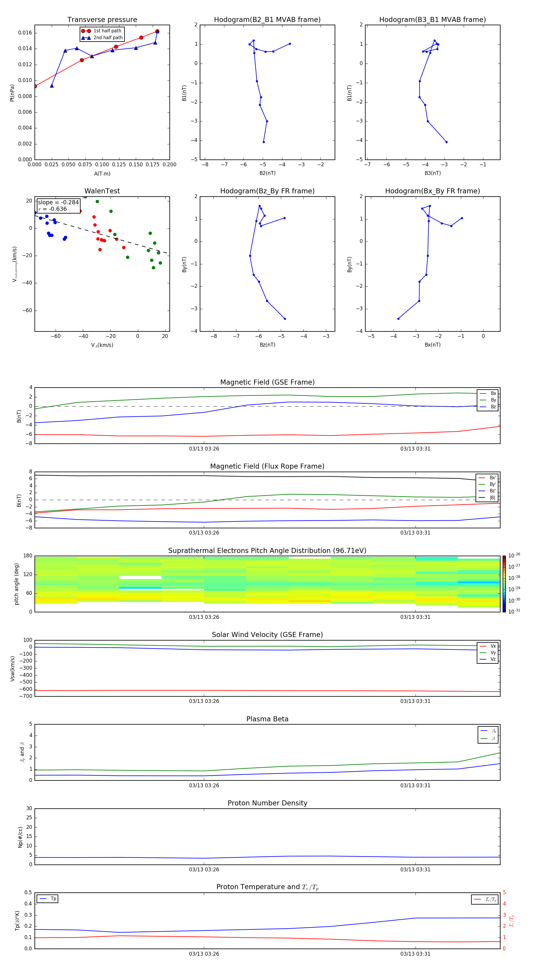Click 'Magnetic Field (GSE Frame)' title
Viewport: 535px width, 980px height.
pyautogui.click(x=267, y=382)
